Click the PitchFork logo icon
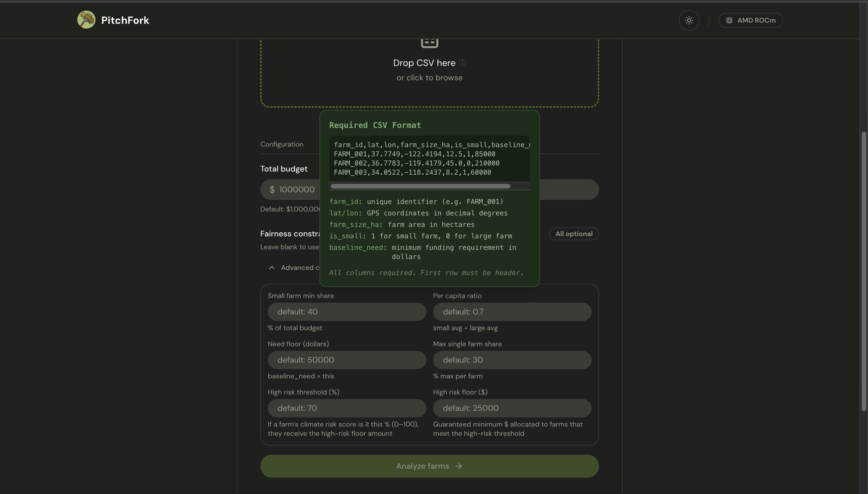868x494 pixels. (x=86, y=20)
